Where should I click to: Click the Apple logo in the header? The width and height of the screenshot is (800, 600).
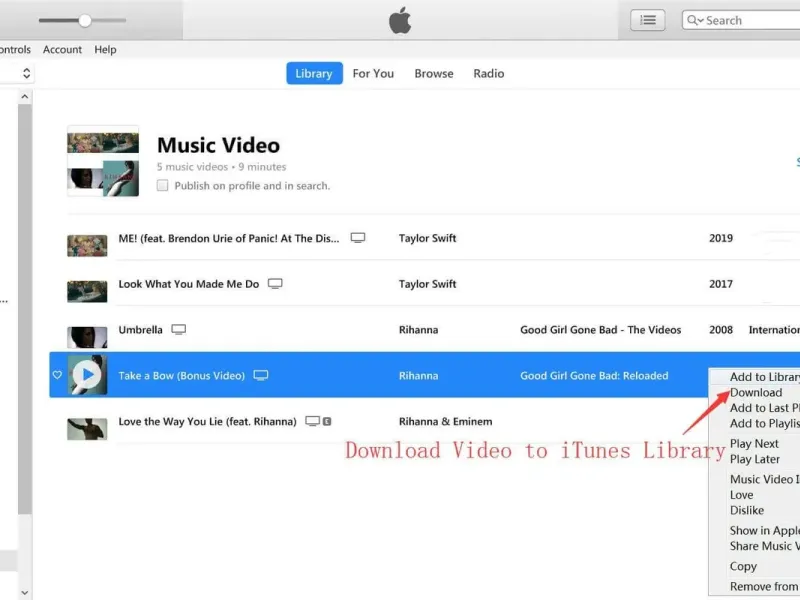coord(400,20)
